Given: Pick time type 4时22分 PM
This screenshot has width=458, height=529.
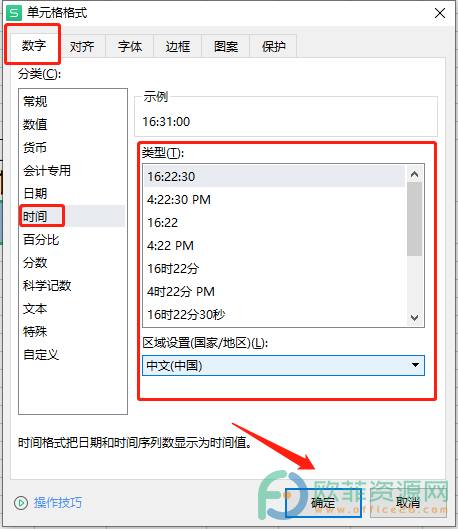Looking at the screenshot, I should (x=275, y=291).
